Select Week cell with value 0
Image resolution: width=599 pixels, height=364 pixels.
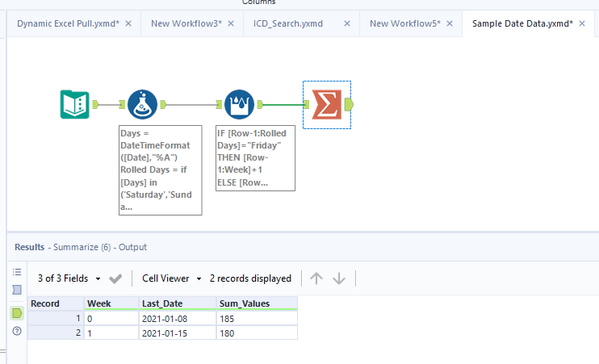tap(111, 319)
